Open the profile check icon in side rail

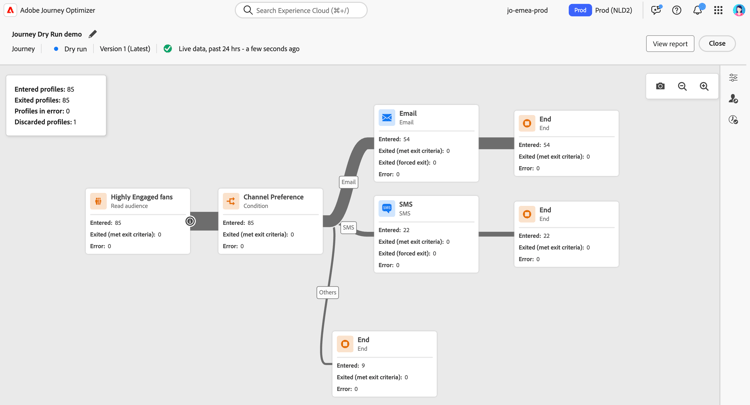click(x=733, y=99)
